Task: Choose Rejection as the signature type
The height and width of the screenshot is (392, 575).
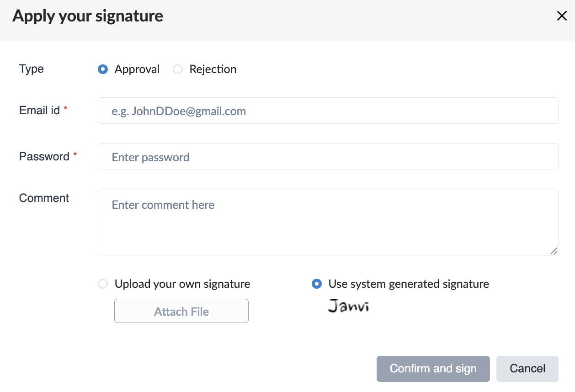Action: [178, 69]
